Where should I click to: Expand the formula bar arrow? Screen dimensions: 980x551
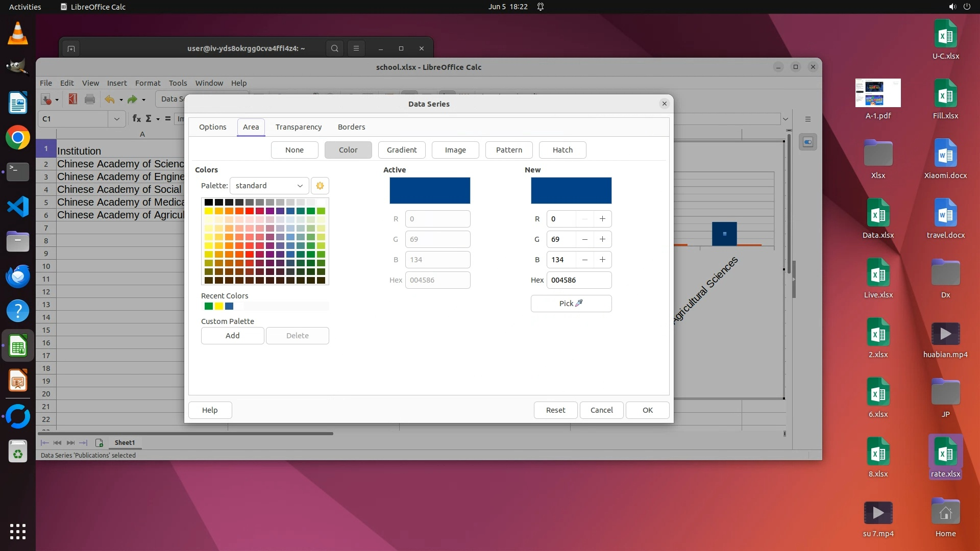785,119
